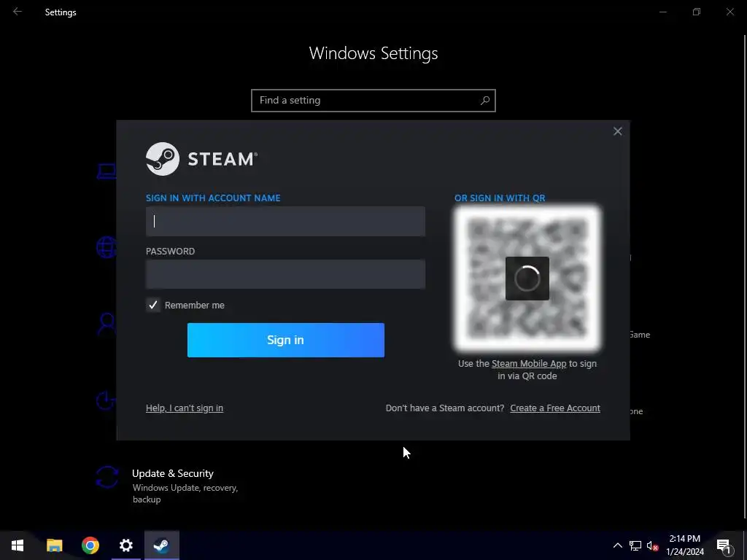
Task: Click the System laptop icon in Settings
Action: coord(107,171)
